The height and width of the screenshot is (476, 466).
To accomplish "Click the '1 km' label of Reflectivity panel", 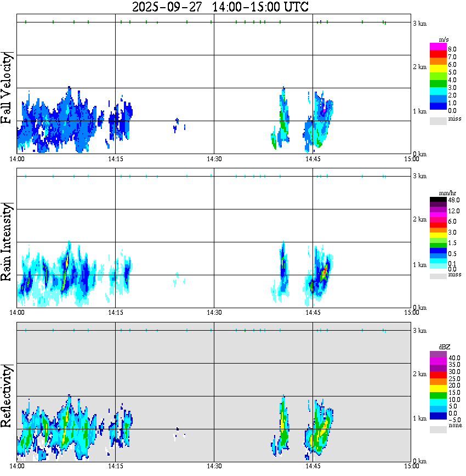I will pyautogui.click(x=420, y=418).
